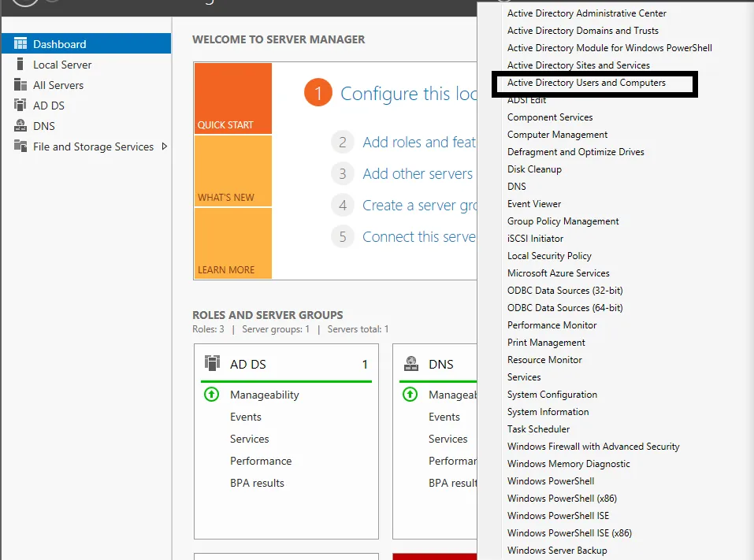Screen dimensions: 754x560
Task: Open Active Directory Domains and Trusts
Action: 583,31
